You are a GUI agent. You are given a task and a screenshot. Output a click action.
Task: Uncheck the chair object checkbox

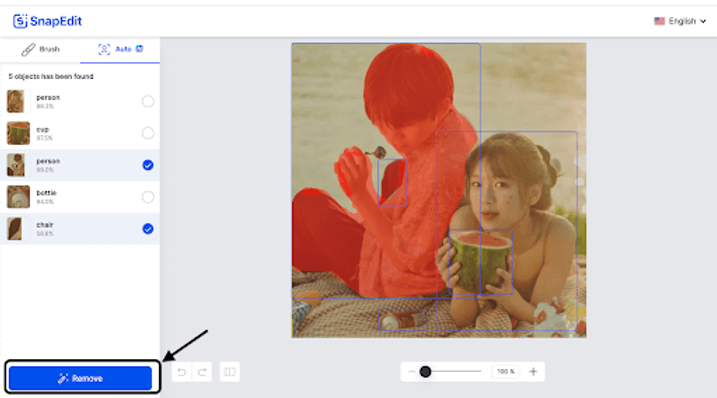(148, 229)
